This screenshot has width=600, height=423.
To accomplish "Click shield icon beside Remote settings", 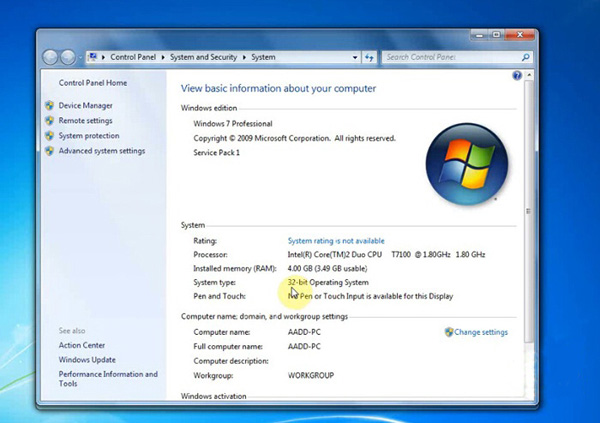I will [x=49, y=121].
